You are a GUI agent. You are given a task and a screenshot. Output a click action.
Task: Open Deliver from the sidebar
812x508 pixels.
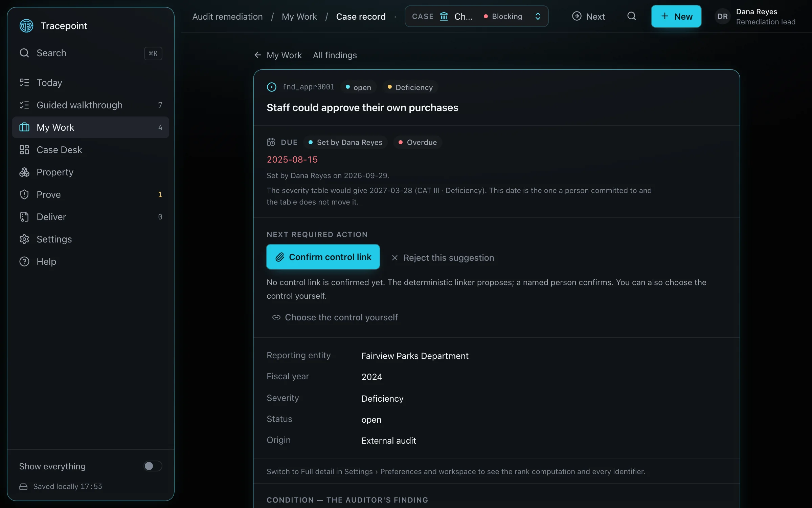pyautogui.click(x=91, y=217)
